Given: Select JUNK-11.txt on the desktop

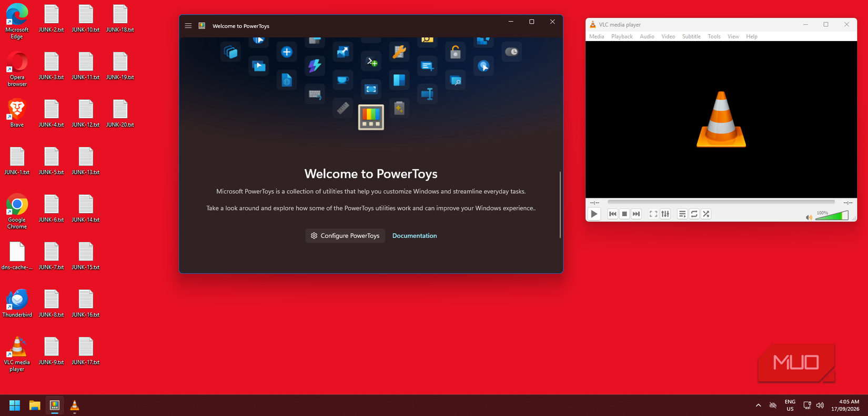Looking at the screenshot, I should click(86, 66).
